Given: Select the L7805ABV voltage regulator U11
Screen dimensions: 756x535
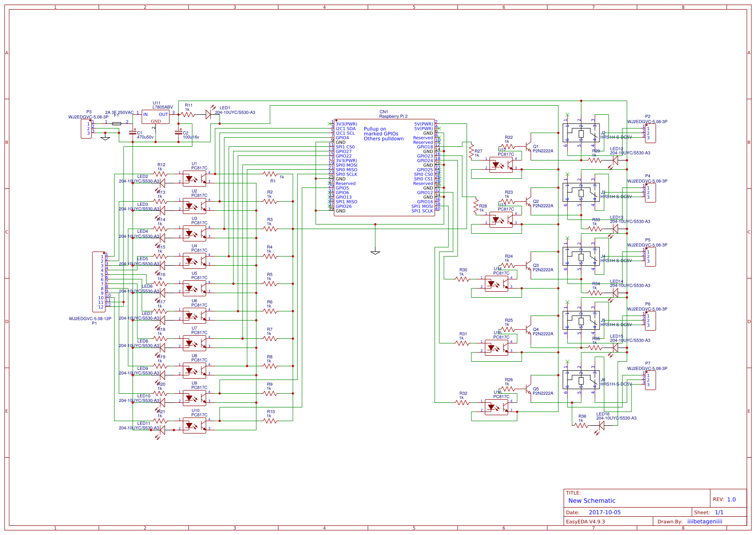Looking at the screenshot, I should click(x=156, y=117).
